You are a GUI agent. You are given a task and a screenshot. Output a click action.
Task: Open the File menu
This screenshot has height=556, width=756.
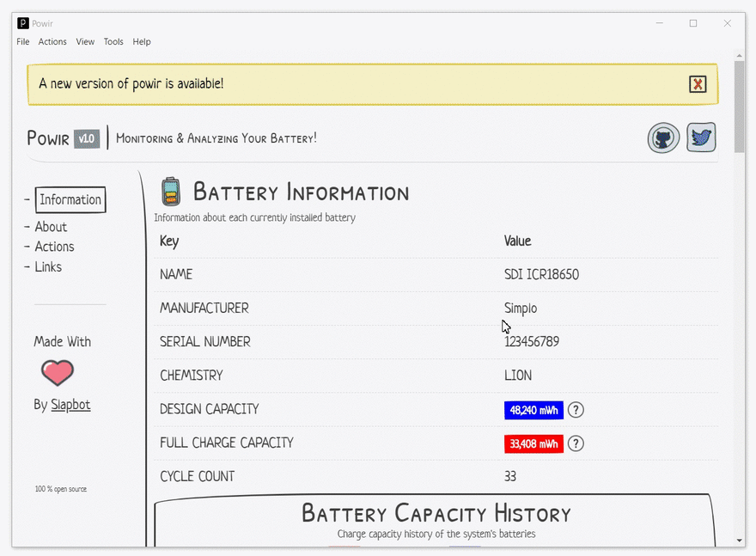click(x=22, y=41)
